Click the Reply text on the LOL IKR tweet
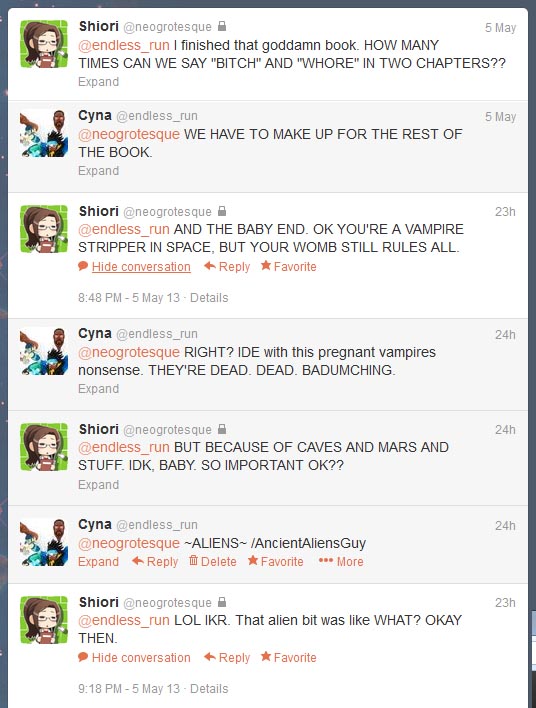This screenshot has width=536, height=708. click(234, 657)
